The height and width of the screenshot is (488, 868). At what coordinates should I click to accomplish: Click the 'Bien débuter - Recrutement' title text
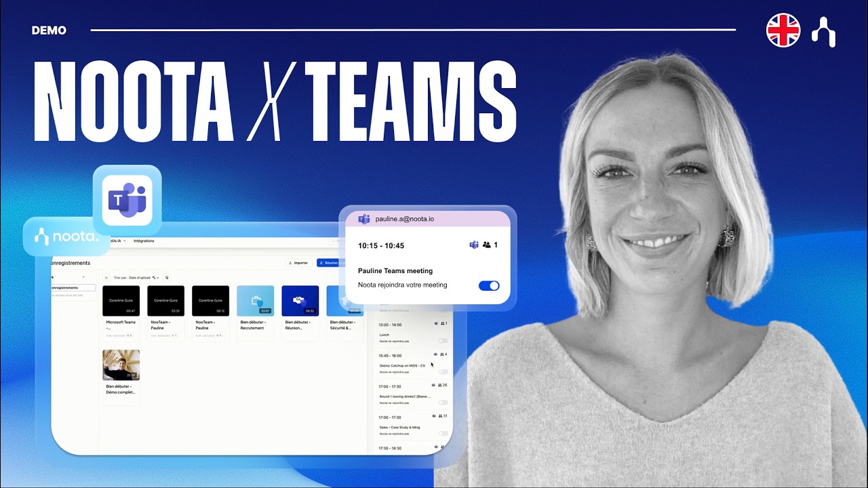tap(255, 325)
